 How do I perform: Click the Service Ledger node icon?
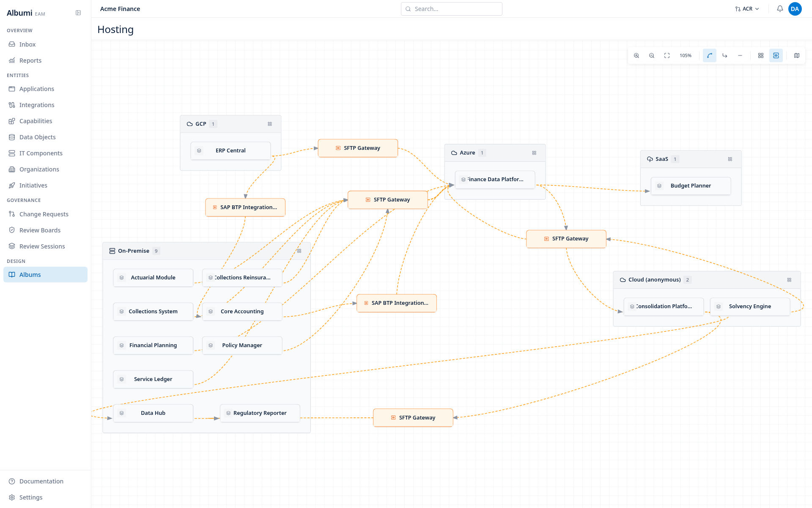point(122,379)
